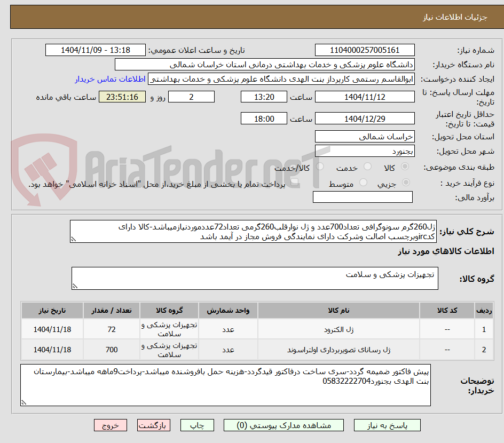Click the date 1404/11/18 in ژل الکترود row
Screen dimensions: 504x443
[x=52, y=329]
